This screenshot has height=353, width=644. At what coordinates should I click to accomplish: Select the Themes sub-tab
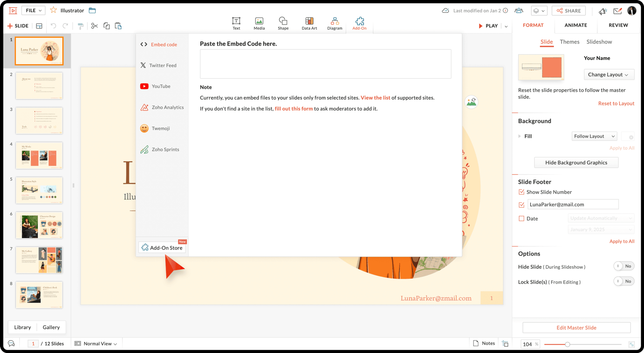click(x=569, y=42)
